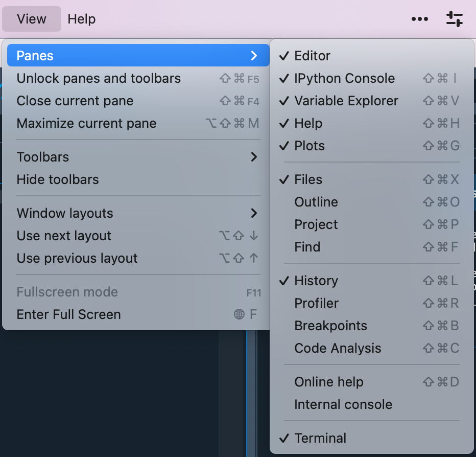Open the View menu
Viewport: 476px width, 457px height.
[x=31, y=19]
